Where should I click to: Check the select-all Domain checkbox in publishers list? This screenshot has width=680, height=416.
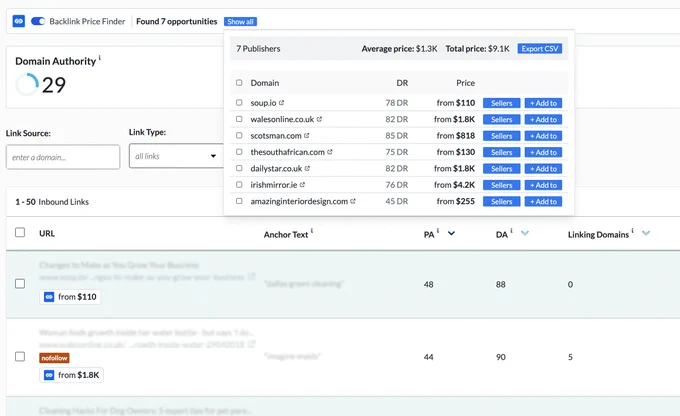click(239, 82)
